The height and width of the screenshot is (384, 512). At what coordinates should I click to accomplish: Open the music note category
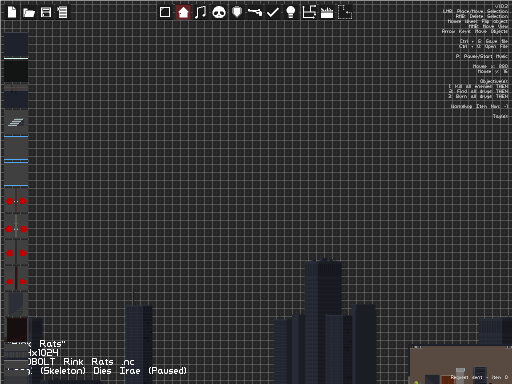point(200,12)
